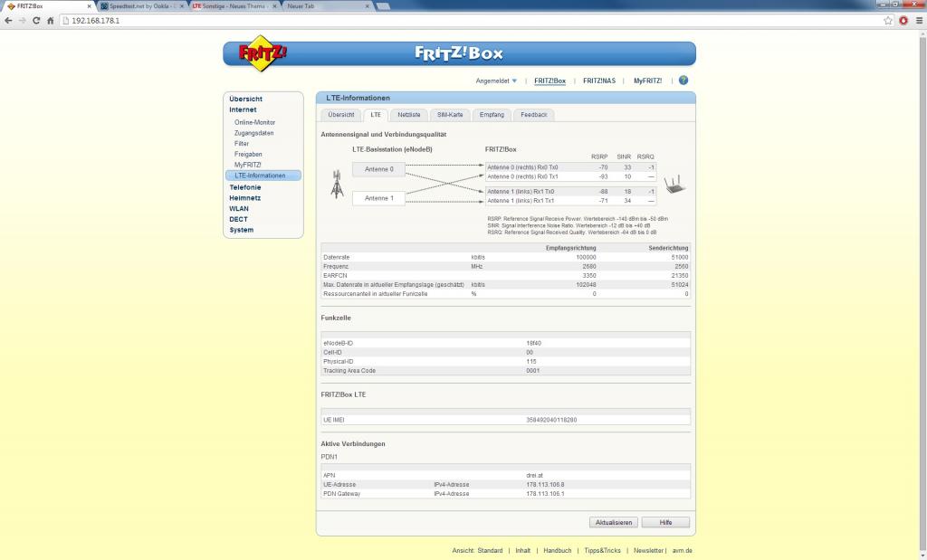Open Übersicht in the sidebar menu

coord(246,100)
